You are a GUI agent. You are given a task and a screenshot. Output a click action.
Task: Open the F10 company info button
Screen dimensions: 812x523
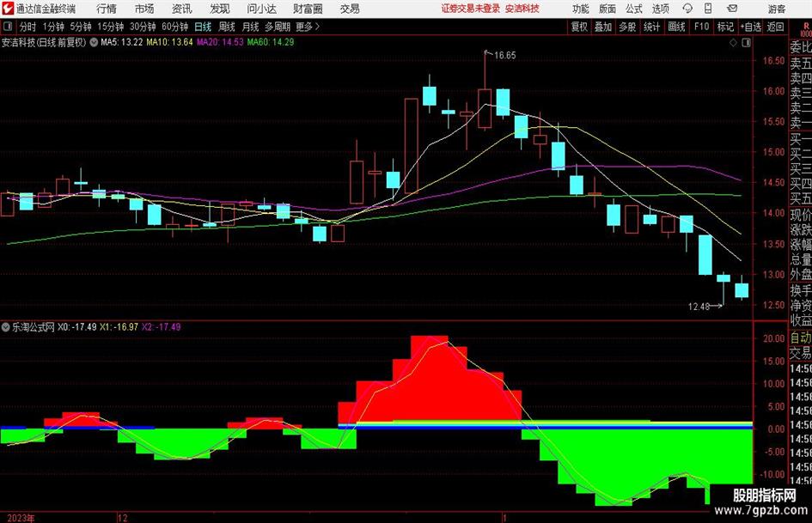(x=701, y=27)
